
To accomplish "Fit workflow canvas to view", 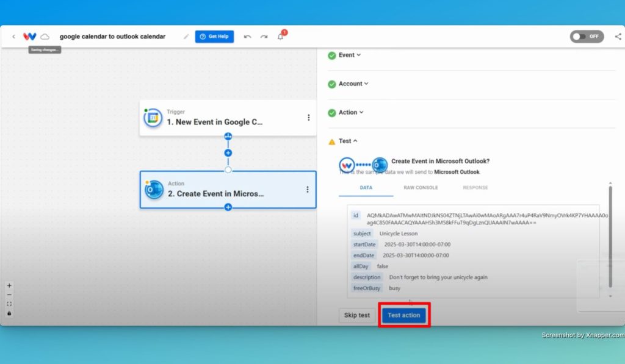I will pos(9,304).
